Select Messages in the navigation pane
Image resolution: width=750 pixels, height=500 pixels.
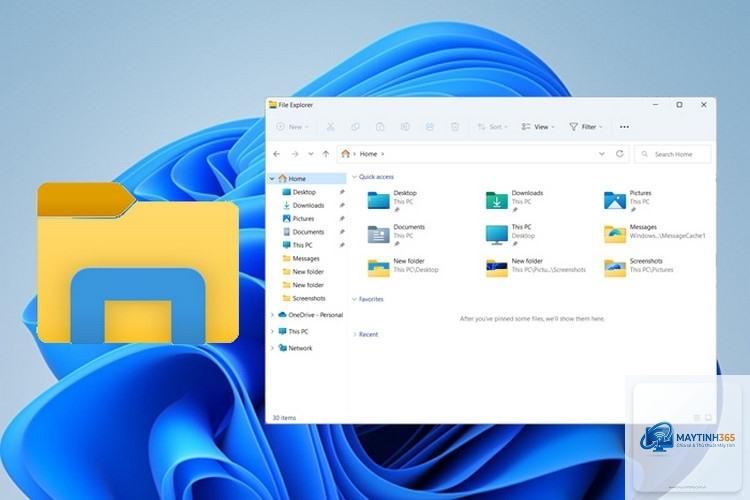(x=306, y=258)
